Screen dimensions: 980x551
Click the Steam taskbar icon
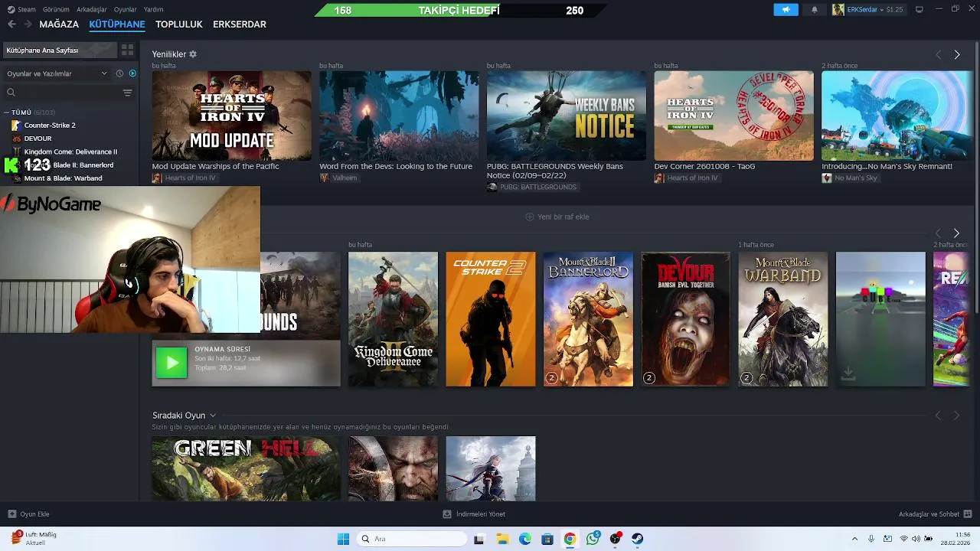click(638, 539)
